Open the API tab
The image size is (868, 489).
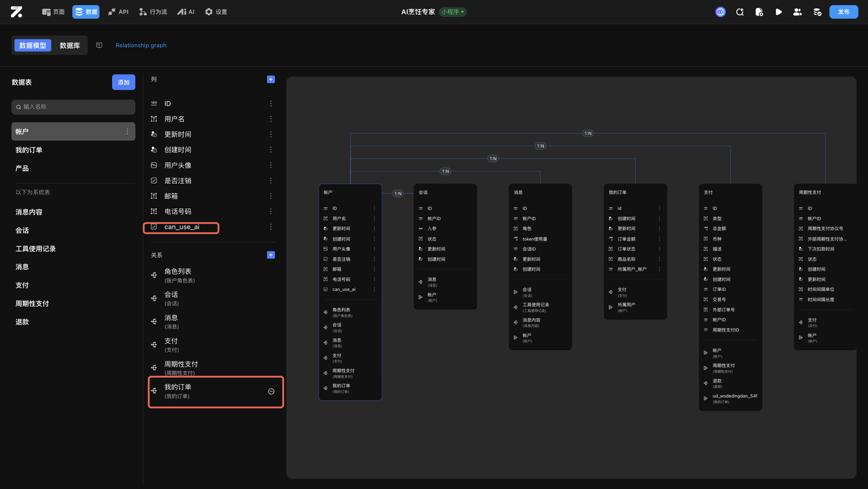118,12
